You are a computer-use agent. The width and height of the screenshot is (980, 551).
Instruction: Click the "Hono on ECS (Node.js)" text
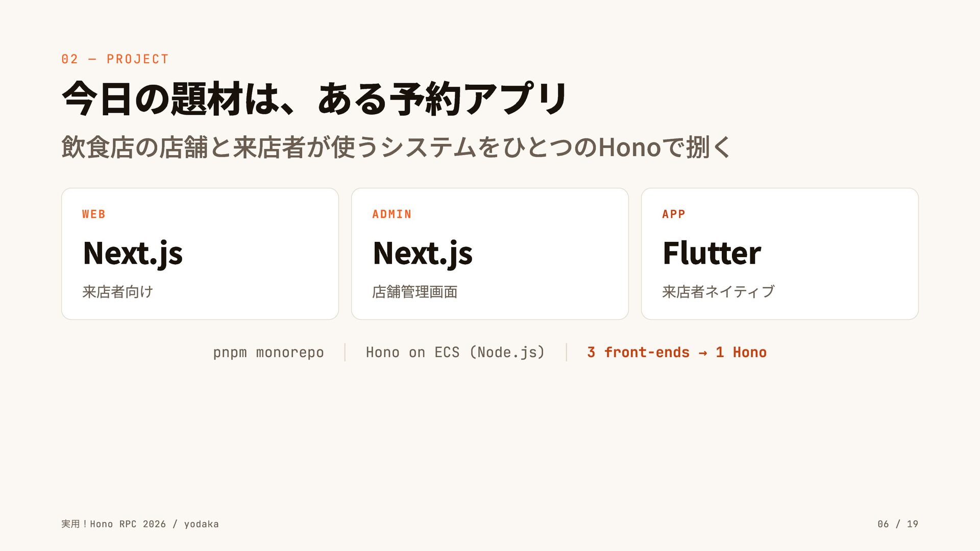455,353
